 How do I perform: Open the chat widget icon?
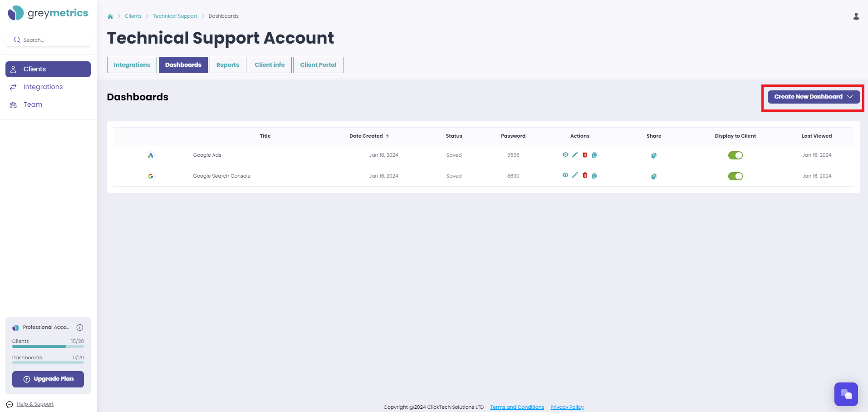coord(846,394)
